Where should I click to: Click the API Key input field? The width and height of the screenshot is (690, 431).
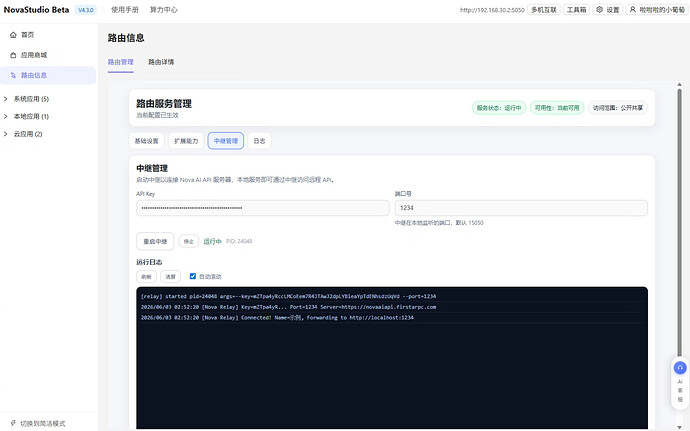pos(263,208)
